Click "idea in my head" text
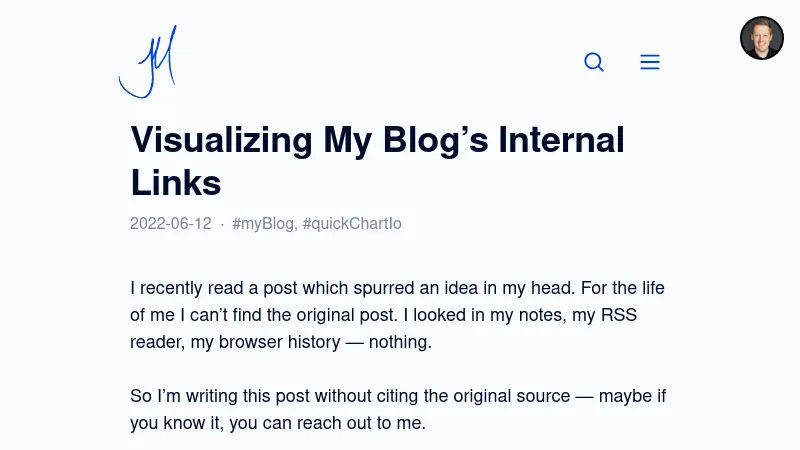The height and width of the screenshot is (450, 800). click(x=495, y=288)
